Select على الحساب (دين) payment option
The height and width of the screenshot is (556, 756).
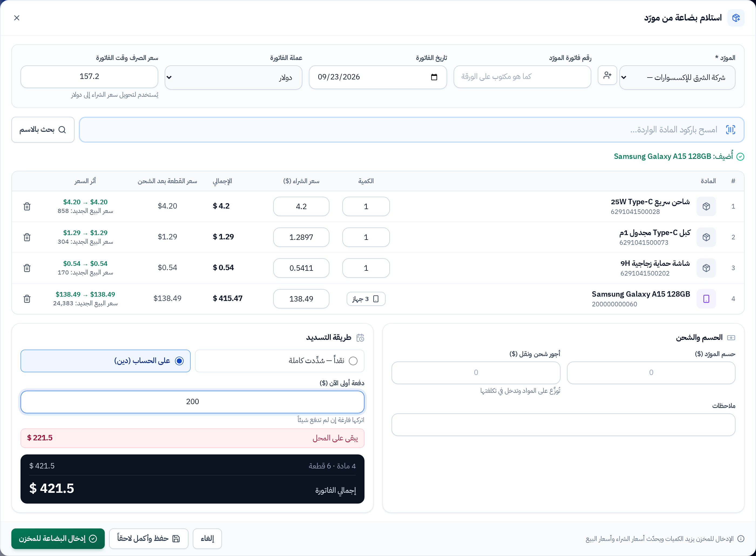[106, 361]
